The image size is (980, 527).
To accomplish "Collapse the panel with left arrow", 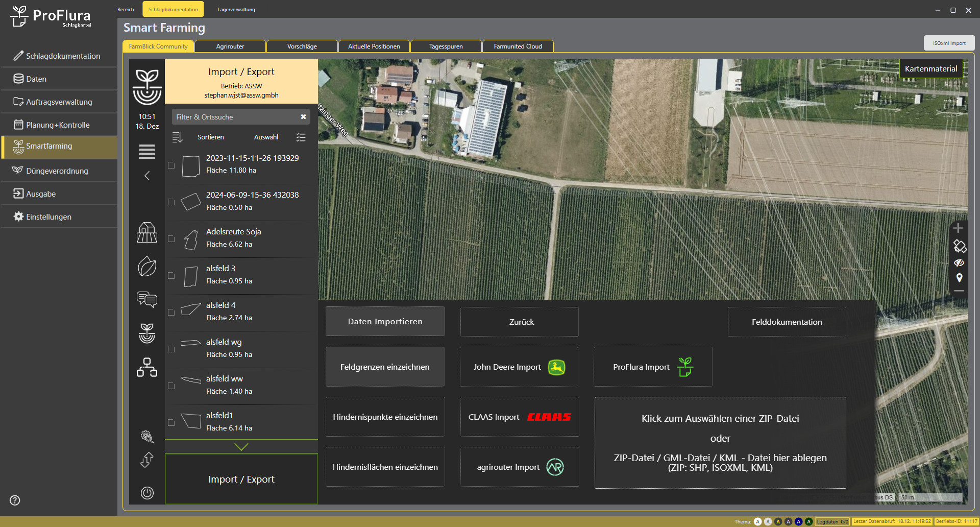I will (x=147, y=176).
